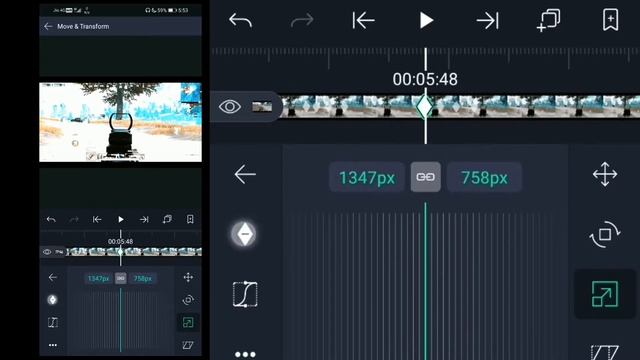Click small redo icon in phone view
This screenshot has height=360, width=640.
74,220
